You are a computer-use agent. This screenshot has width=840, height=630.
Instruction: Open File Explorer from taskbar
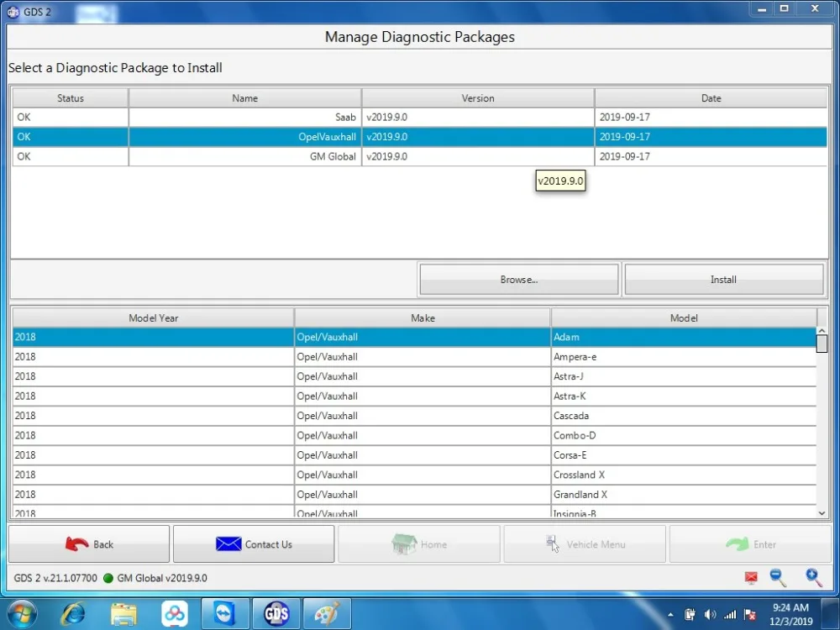click(x=123, y=615)
